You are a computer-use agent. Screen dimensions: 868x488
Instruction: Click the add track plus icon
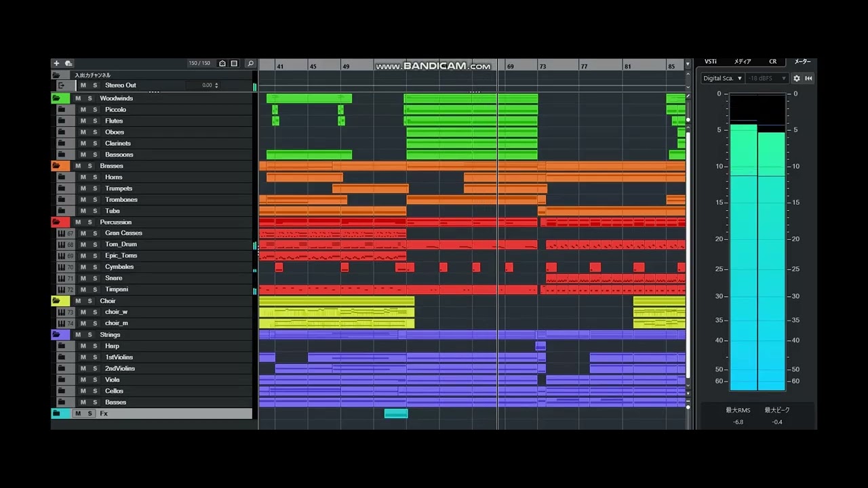(x=56, y=63)
